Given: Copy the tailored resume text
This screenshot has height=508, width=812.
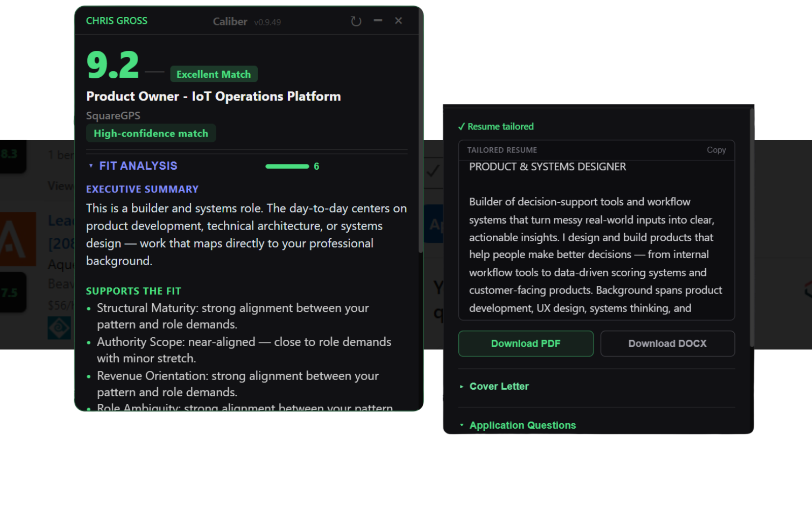Looking at the screenshot, I should [716, 150].
